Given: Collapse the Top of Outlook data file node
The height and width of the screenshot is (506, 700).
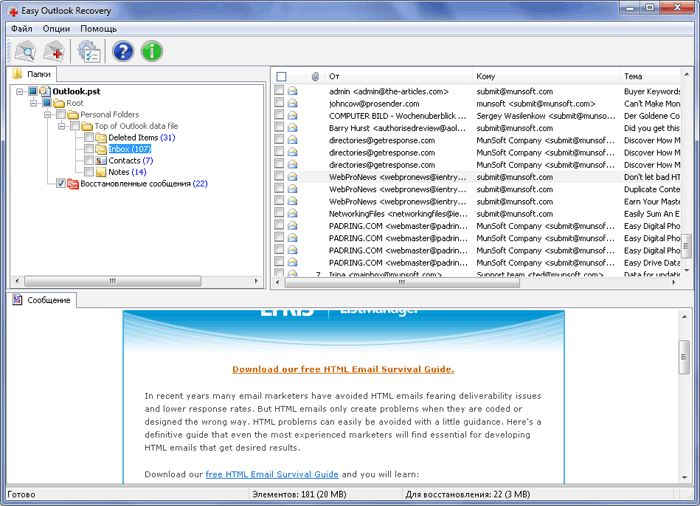Looking at the screenshot, I should (61, 126).
